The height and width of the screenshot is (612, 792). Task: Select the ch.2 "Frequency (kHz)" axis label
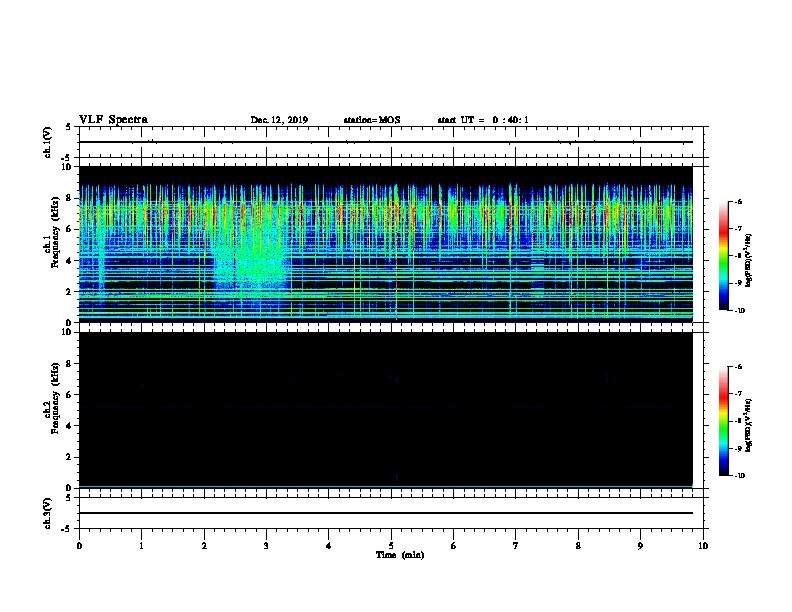55,398
